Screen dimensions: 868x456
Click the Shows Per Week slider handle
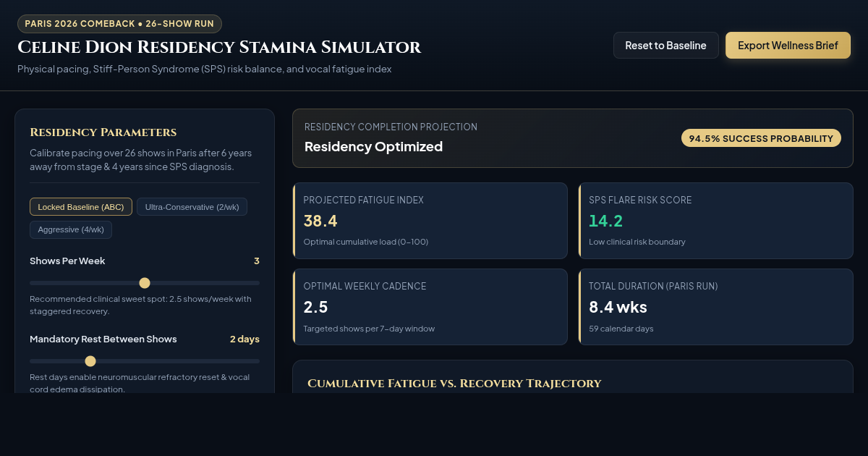[x=145, y=283]
